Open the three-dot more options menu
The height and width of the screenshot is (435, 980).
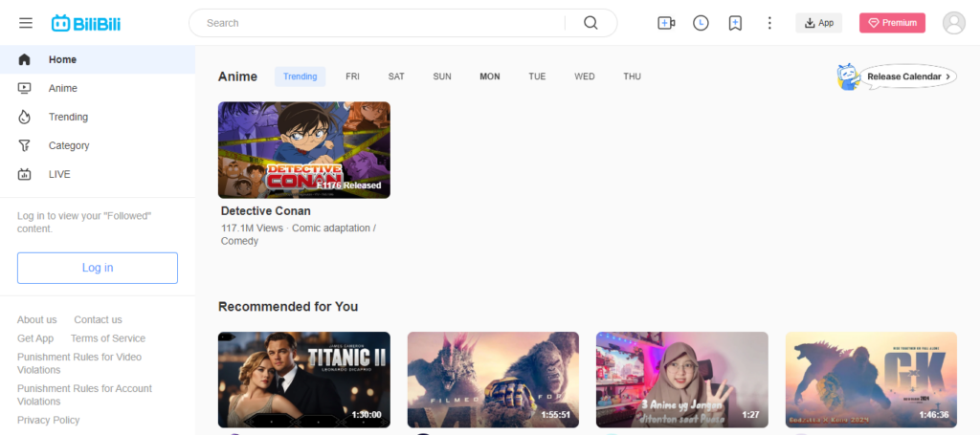pos(769,23)
